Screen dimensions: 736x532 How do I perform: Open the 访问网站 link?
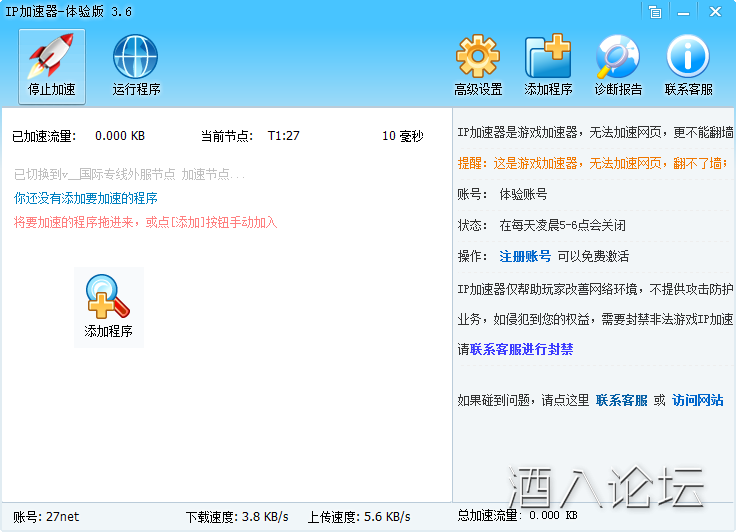697,400
